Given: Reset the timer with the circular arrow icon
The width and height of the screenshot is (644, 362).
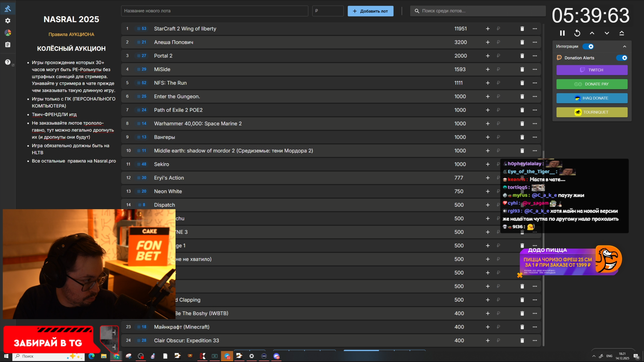Looking at the screenshot, I should tap(577, 33).
